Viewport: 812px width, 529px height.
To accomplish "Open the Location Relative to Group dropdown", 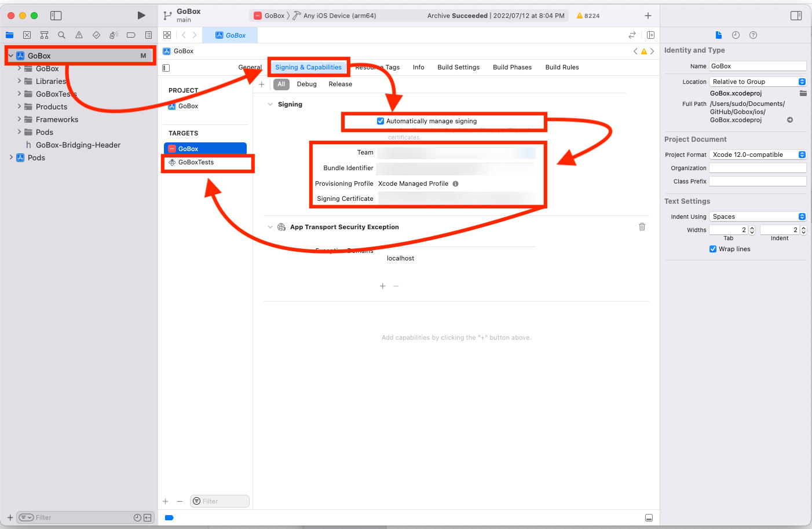I will coord(758,82).
